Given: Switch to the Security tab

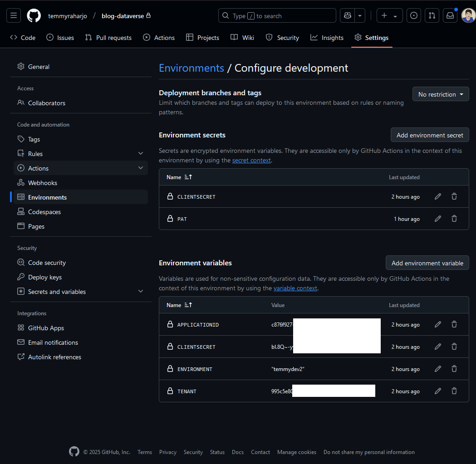Looking at the screenshot, I should click(282, 38).
